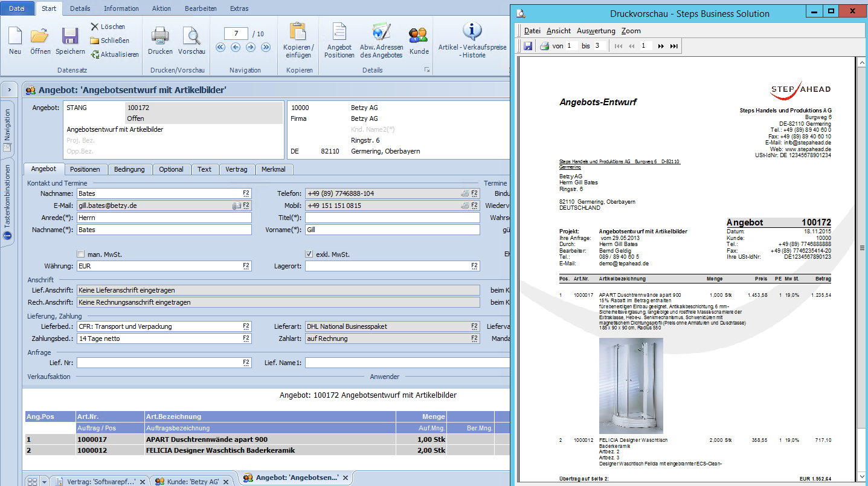Open F2 lookup for Lieferbed. field
The image size is (868, 486).
pos(246,326)
